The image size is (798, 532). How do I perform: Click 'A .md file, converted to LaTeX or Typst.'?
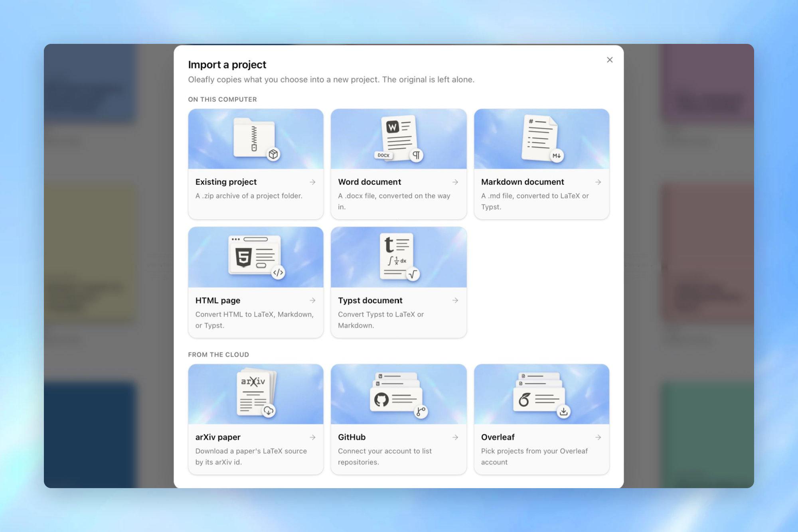[535, 201]
